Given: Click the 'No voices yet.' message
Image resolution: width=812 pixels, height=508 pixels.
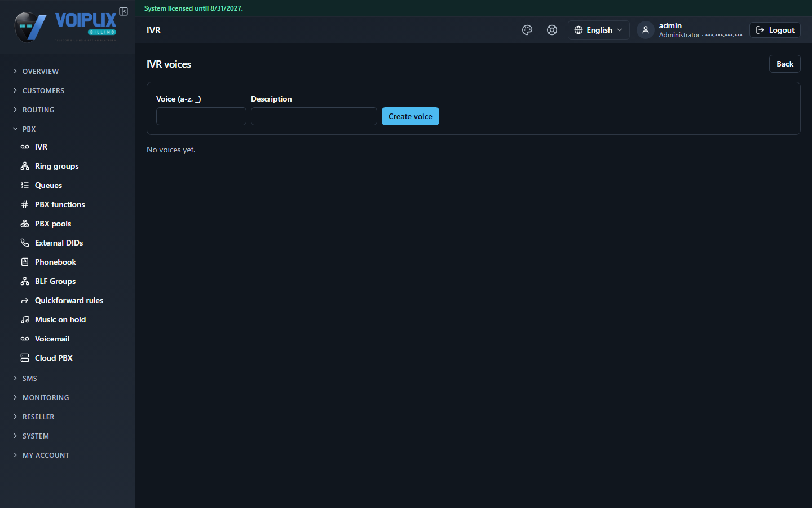Looking at the screenshot, I should pyautogui.click(x=171, y=150).
